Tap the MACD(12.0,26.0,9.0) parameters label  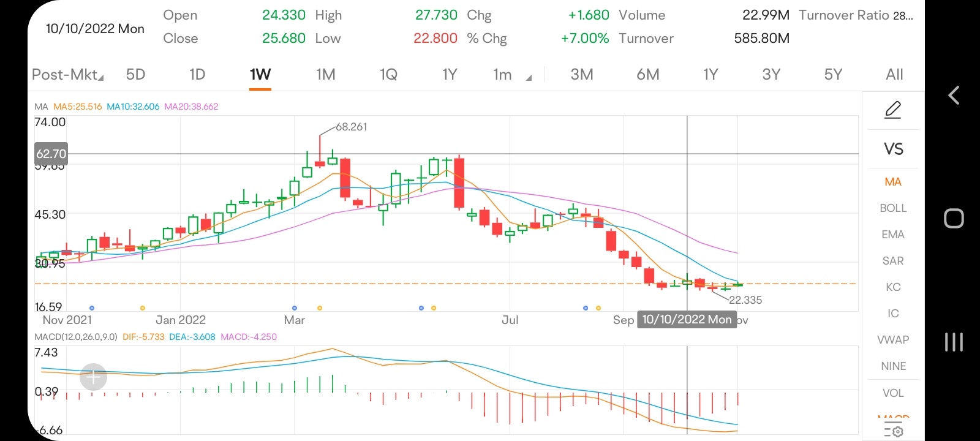point(76,337)
